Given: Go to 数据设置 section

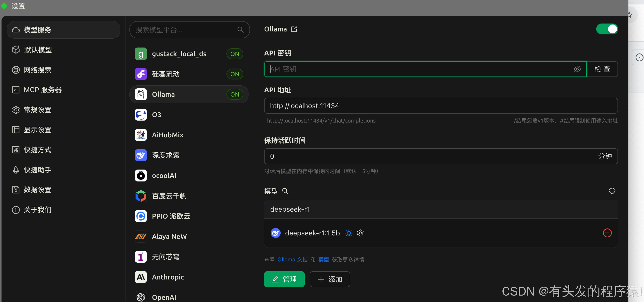Looking at the screenshot, I should (x=38, y=190).
